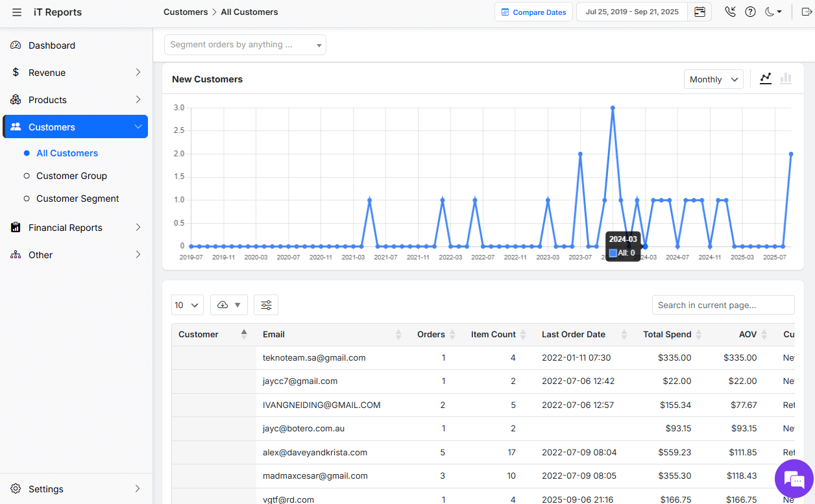Viewport: 815px width, 504px height.
Task: Open rows-per-page dropdown showing 10
Action: [187, 305]
